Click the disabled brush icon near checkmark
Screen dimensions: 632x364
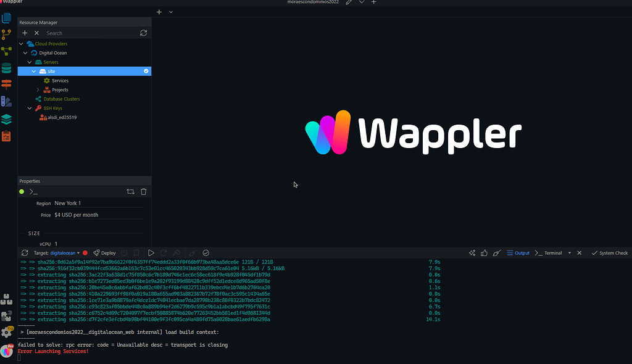193,253
